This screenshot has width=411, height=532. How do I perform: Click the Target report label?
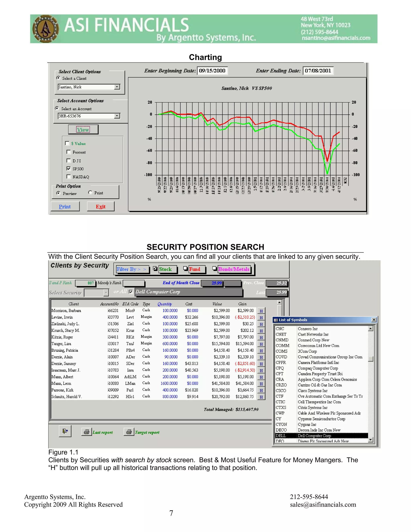point(147,432)
